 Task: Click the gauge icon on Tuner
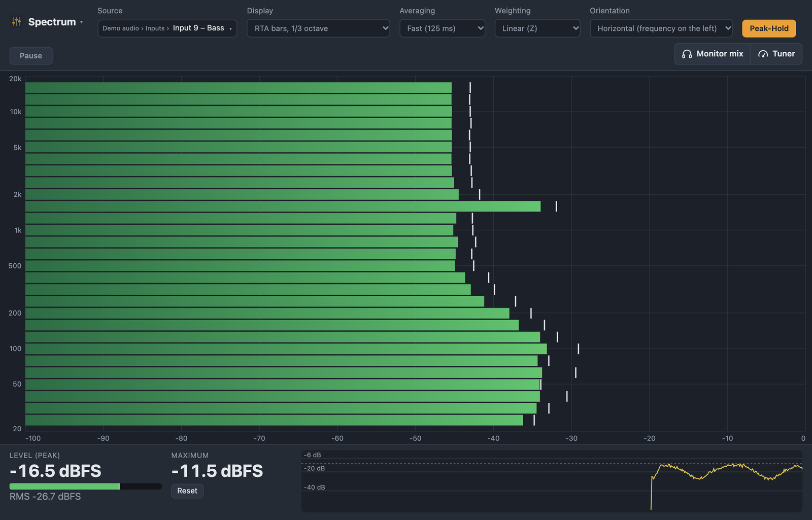(763, 54)
